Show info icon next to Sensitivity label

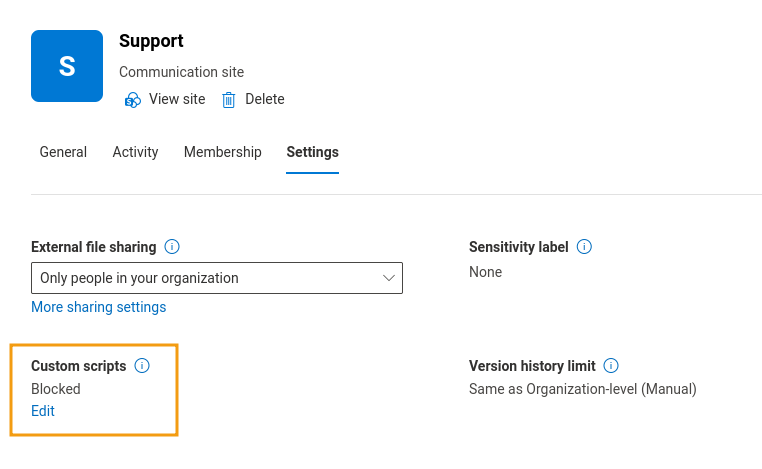(584, 247)
